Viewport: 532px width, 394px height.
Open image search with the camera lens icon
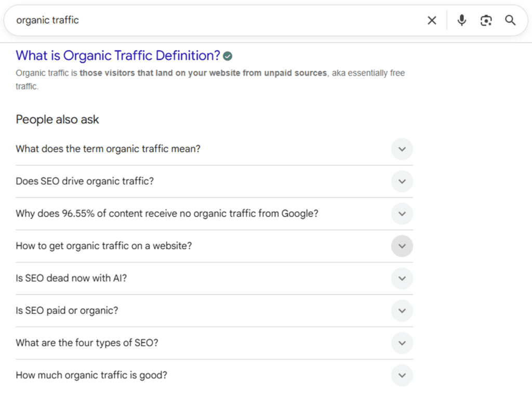coord(486,20)
